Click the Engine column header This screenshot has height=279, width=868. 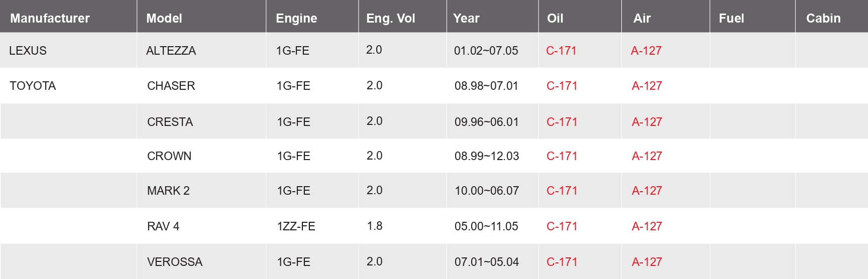tap(296, 19)
